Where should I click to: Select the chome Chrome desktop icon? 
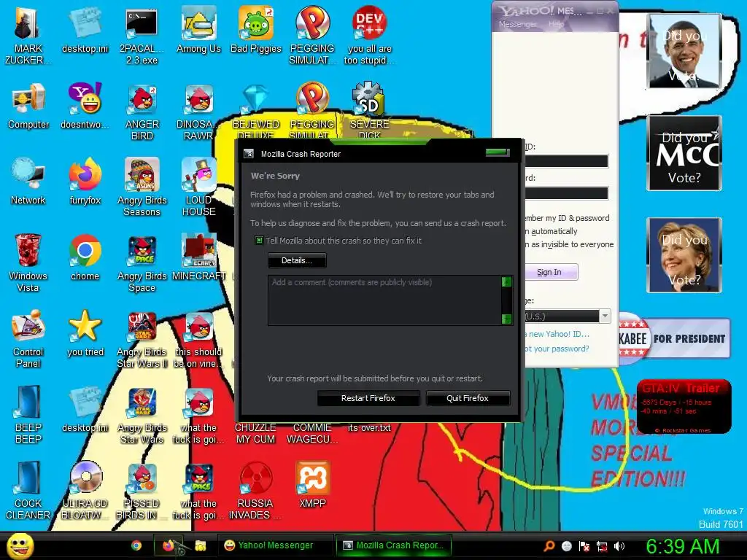click(x=85, y=257)
